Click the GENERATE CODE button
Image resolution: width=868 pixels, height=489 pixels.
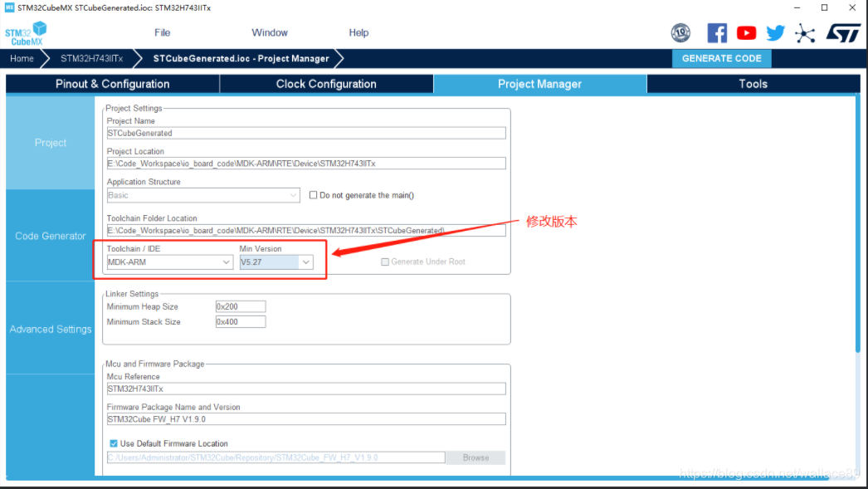pyautogui.click(x=721, y=58)
